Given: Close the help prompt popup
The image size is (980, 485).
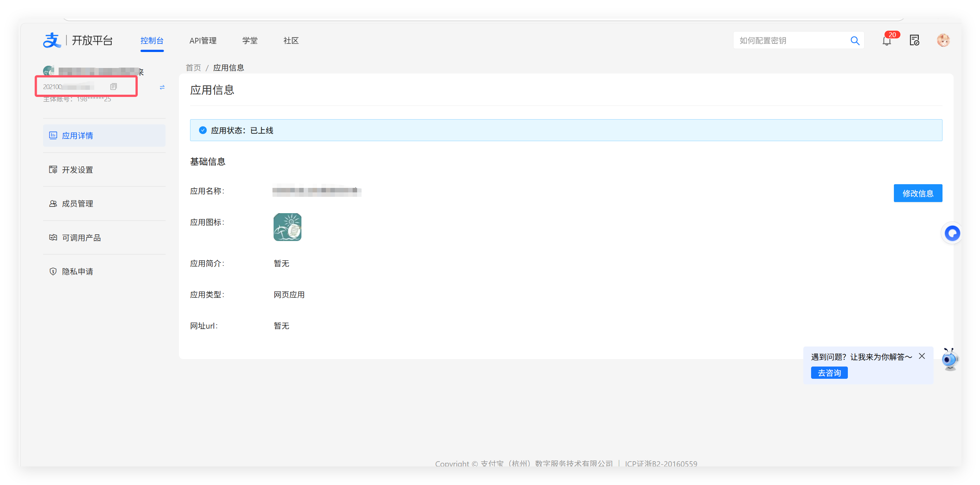Looking at the screenshot, I should pos(922,356).
